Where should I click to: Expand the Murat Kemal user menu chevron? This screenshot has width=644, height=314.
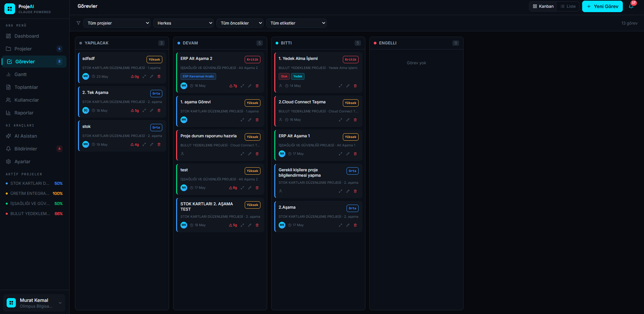click(60, 303)
